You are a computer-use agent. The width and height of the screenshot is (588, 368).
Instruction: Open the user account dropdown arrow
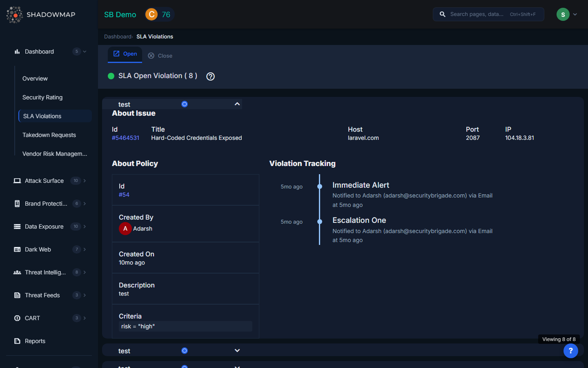click(575, 14)
